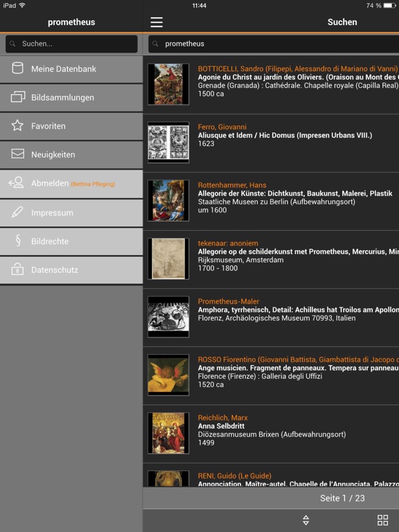The height and width of the screenshot is (532, 399).
Task: Click Florence Galleria degli Uffizi text
Action: 260,376
